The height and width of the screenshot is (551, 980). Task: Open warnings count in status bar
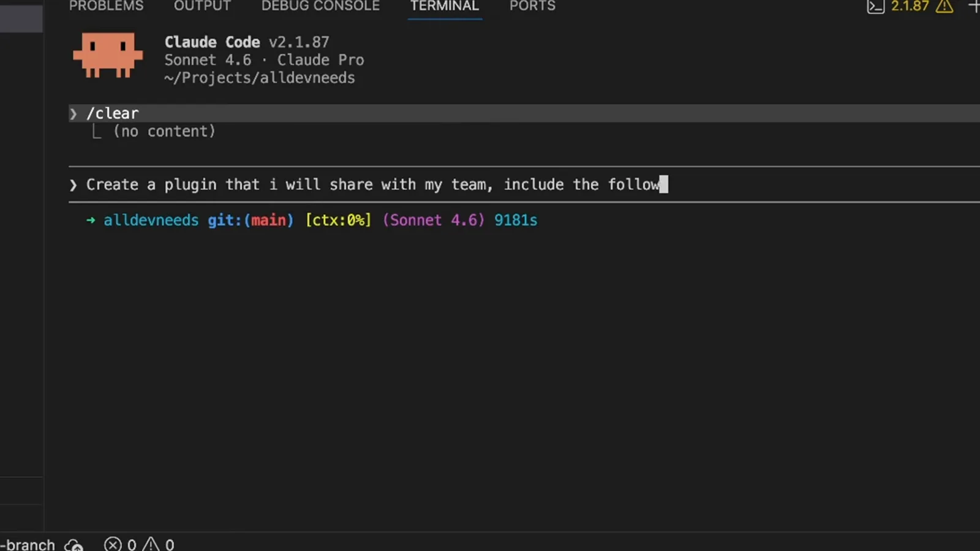(159, 544)
